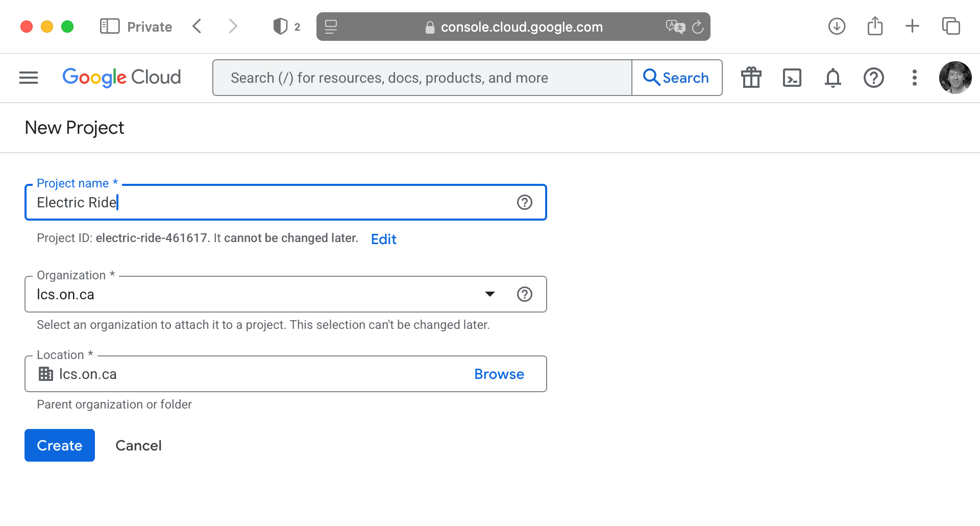980x526 pixels.
Task: Toggle the Safari sidebar
Action: 110,27
